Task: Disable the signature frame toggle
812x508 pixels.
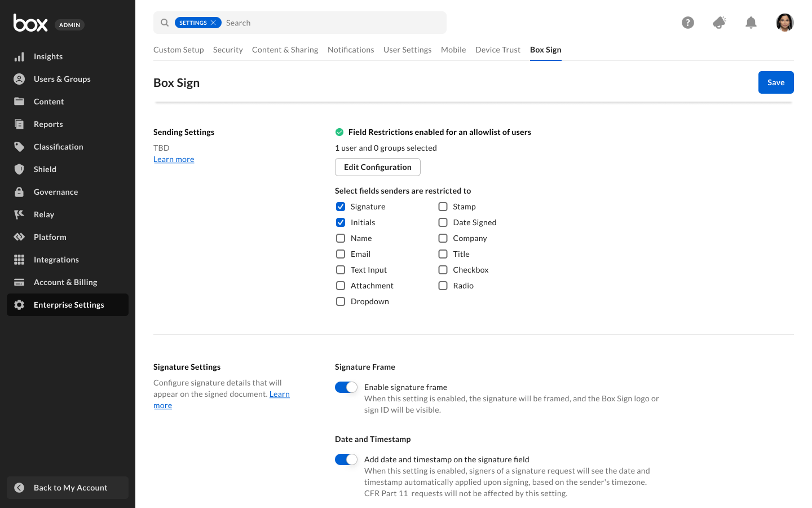Action: (346, 387)
